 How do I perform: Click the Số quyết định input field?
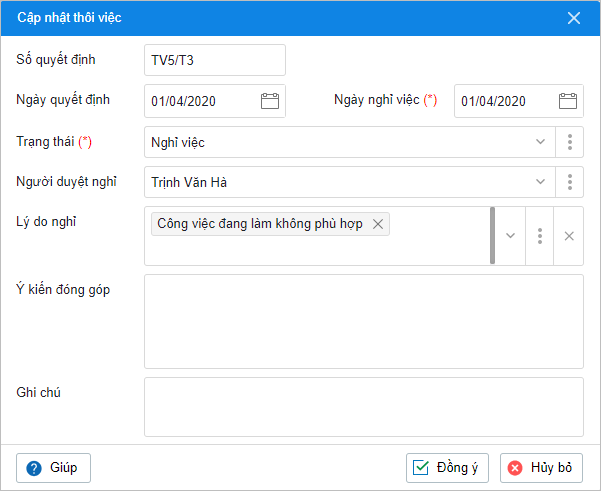point(214,60)
